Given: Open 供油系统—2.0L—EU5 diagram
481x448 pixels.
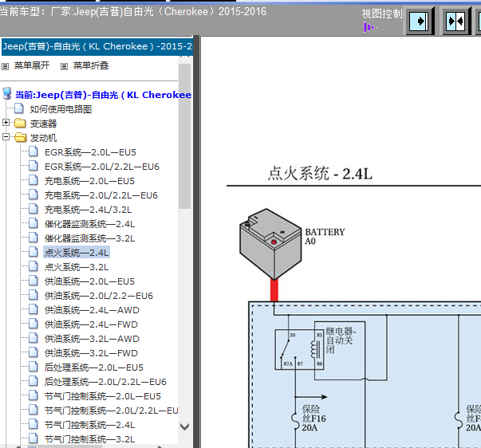Looking at the screenshot, I should [x=89, y=281].
